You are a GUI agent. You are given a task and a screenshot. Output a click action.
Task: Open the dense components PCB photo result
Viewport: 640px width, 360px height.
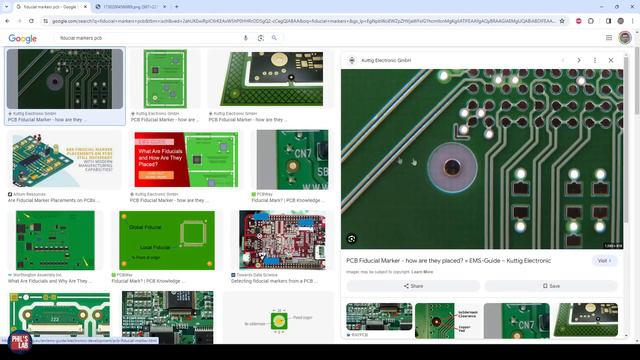(167, 317)
